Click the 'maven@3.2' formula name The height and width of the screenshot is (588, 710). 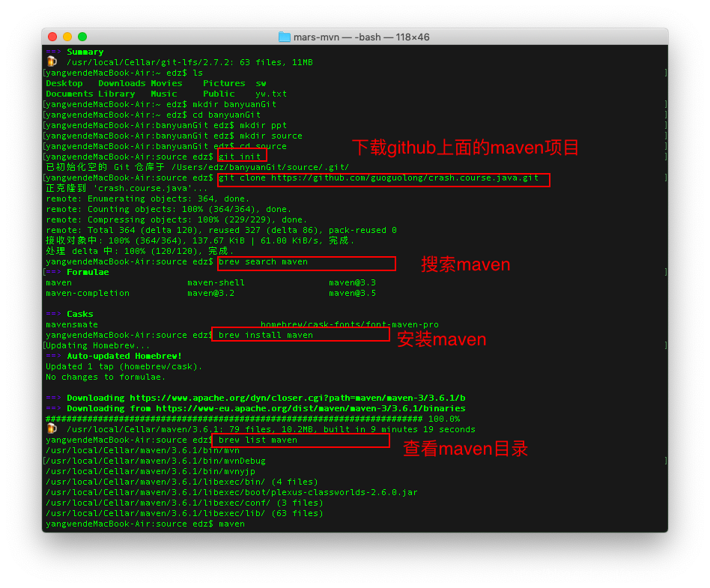pyautogui.click(x=211, y=293)
